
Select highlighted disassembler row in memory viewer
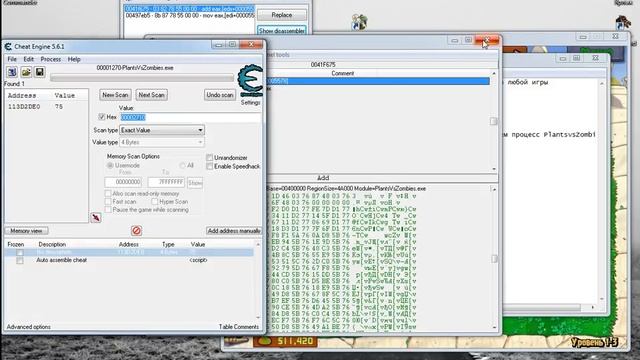point(378,81)
